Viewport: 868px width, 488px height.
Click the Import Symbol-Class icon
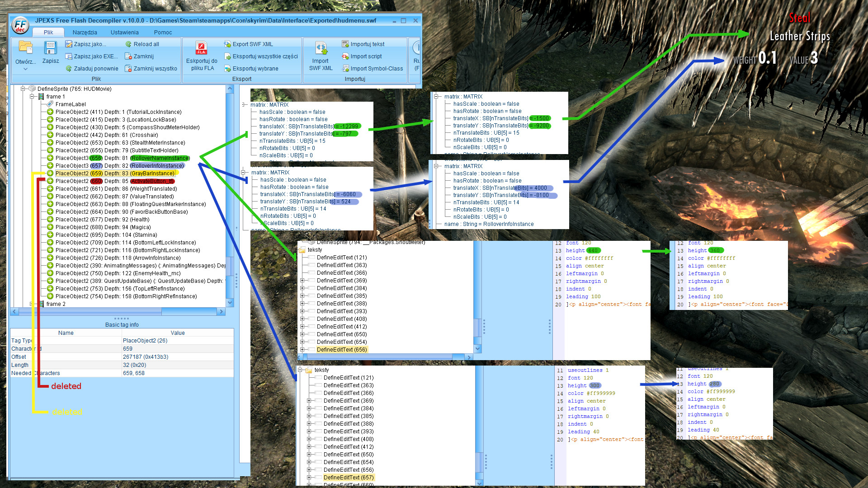(345, 69)
